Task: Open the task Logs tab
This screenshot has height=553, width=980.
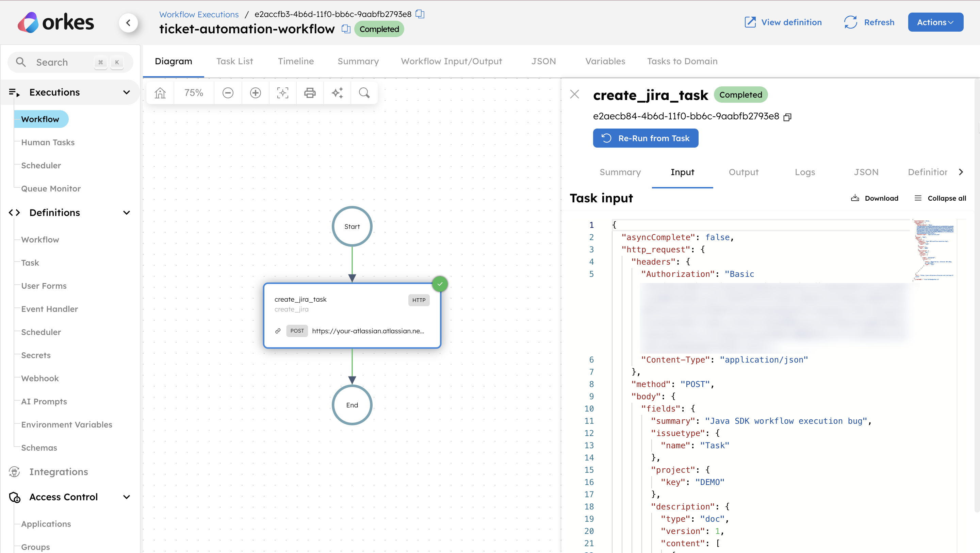Action: [805, 172]
